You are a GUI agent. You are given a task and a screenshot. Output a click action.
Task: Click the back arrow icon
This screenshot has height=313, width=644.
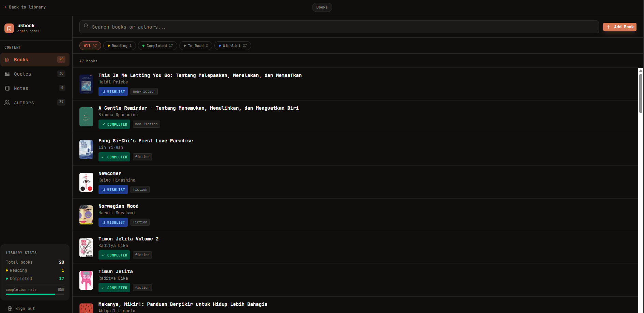coord(6,7)
